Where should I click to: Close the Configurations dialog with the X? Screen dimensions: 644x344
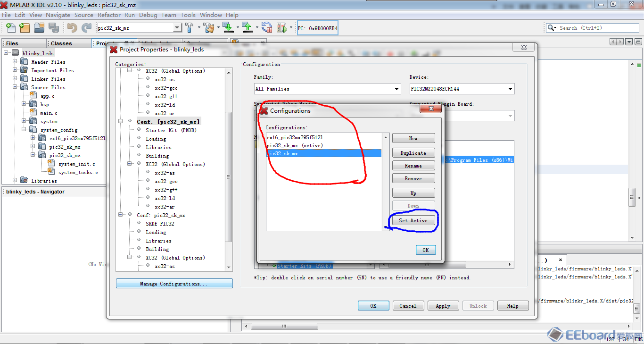coord(430,109)
